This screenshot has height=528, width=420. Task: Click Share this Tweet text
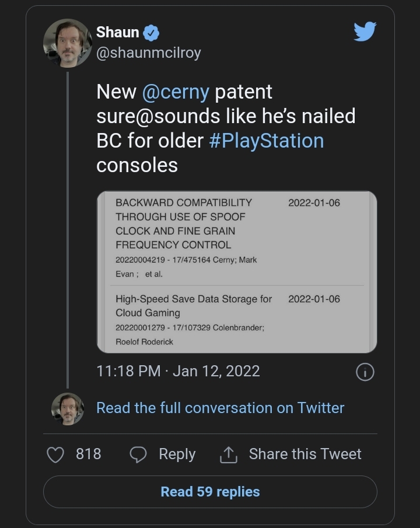point(304,454)
